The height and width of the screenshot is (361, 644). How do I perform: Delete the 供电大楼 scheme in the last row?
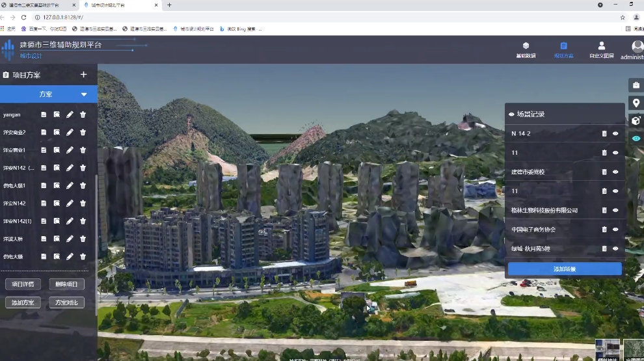[x=83, y=256]
